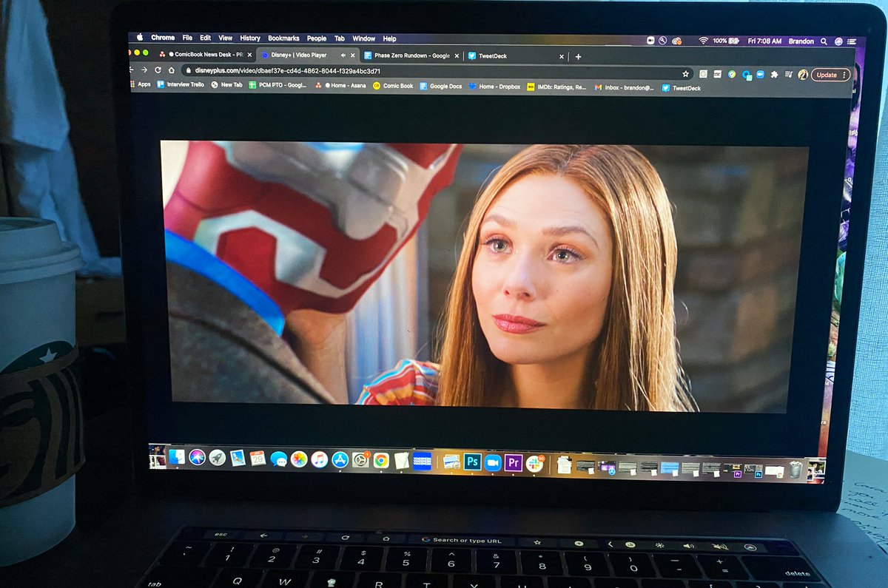
Task: Open the Calendar app in Dock
Action: pos(258,459)
